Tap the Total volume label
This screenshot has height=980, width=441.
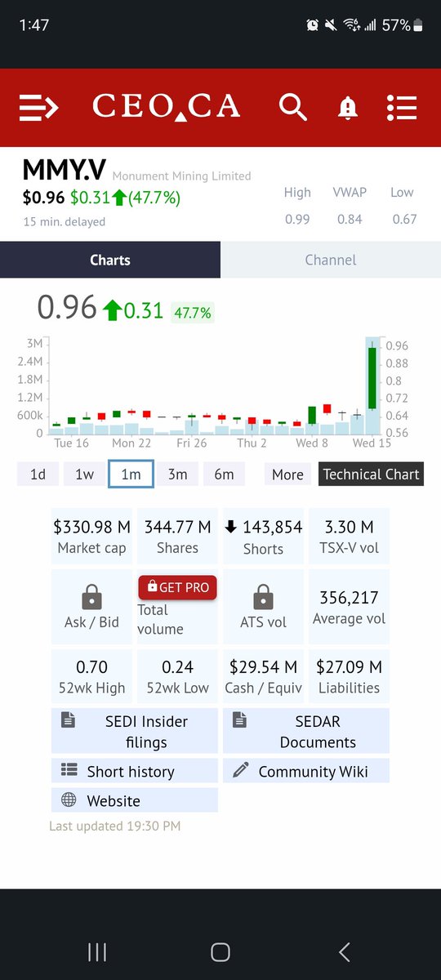[160, 619]
